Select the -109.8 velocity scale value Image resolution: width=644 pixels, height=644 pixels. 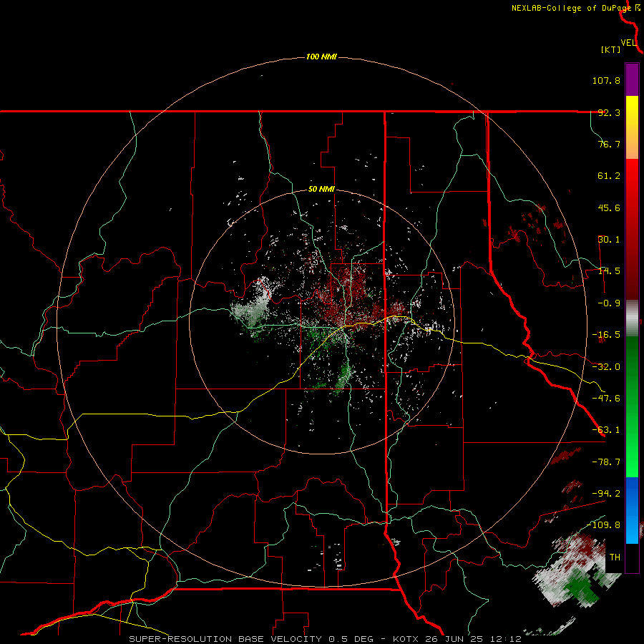pos(604,525)
